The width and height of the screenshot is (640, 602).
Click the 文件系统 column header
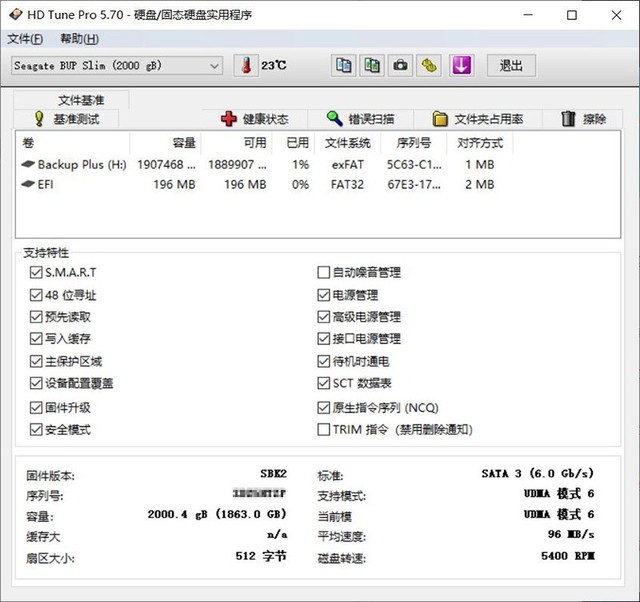tap(347, 143)
